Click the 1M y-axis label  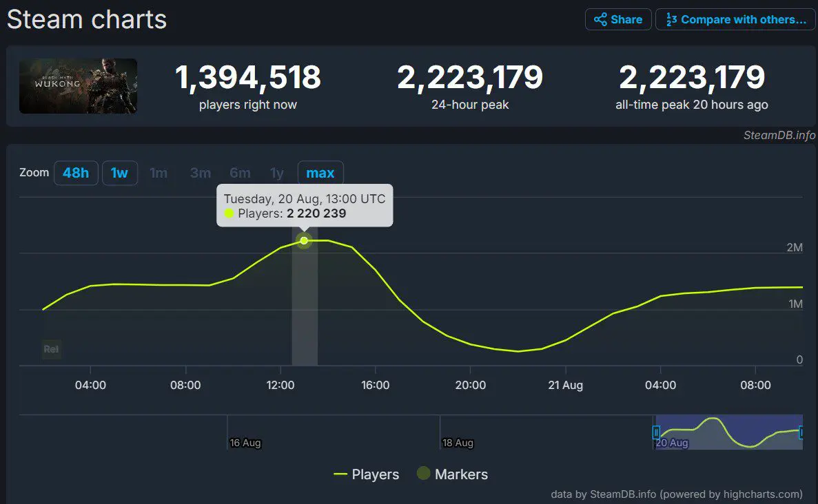pos(795,304)
